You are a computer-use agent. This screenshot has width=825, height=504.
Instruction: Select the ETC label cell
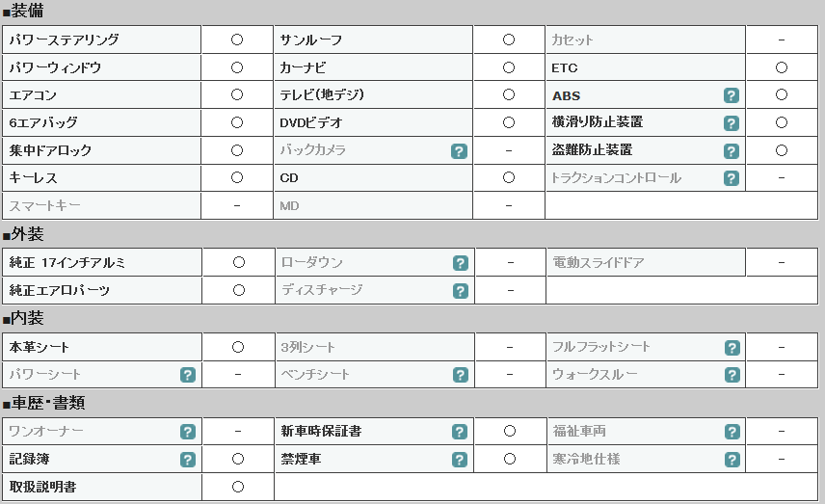[645, 67]
